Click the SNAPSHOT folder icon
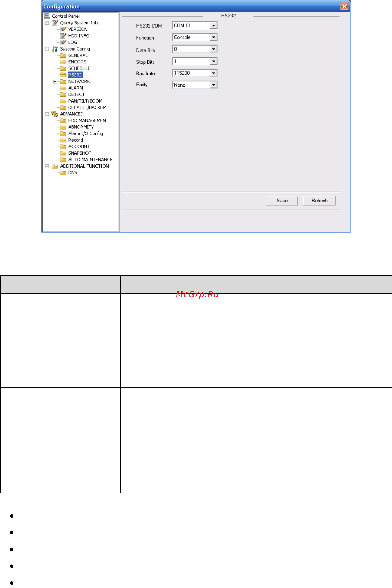 pos(63,153)
